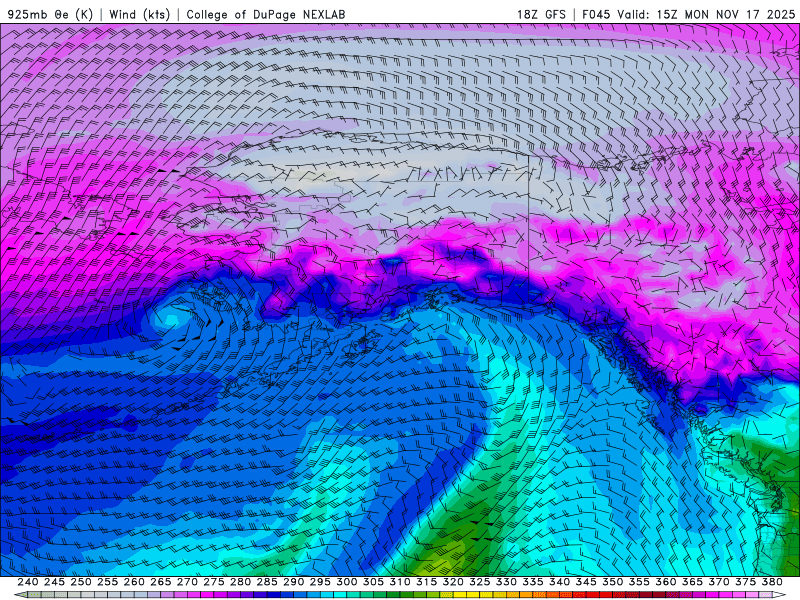Viewport: 800px width, 600px height.
Task: Click the "Valid: 15Z MON NOV 17 2025" text
Action: tap(706, 14)
